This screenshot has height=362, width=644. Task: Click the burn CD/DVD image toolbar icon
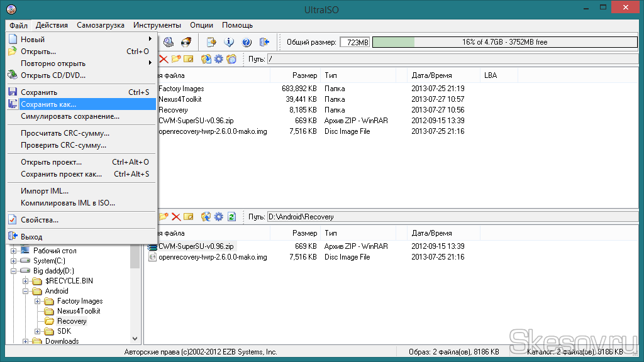click(x=186, y=42)
